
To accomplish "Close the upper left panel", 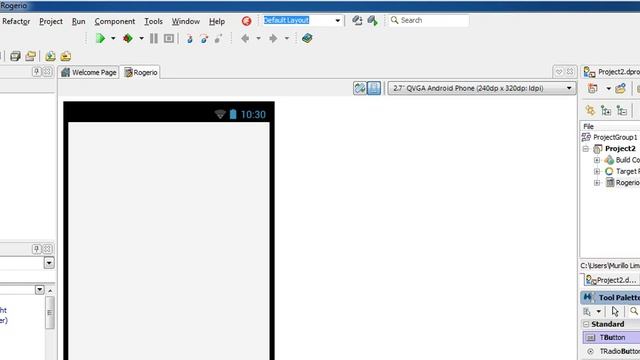I will click(x=47, y=72).
